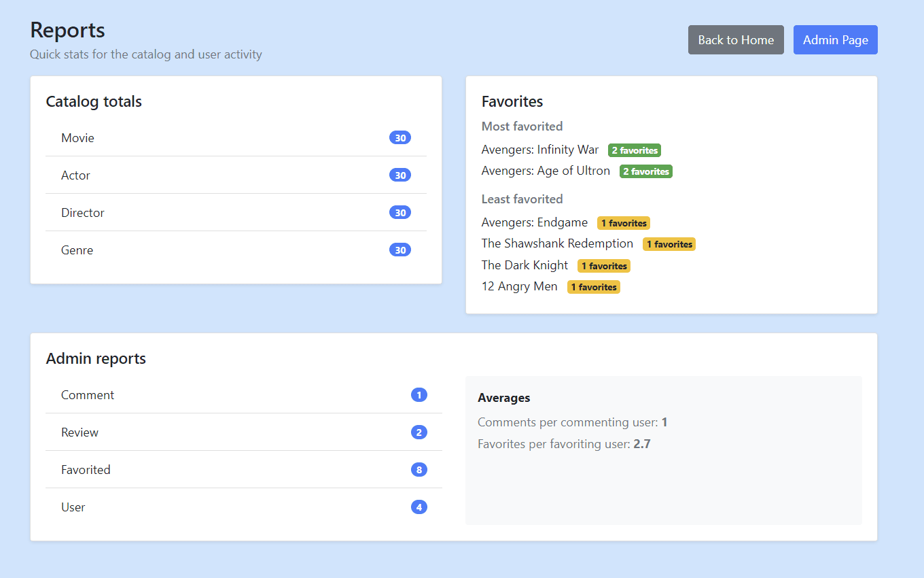Click the Movie count badge showing 30
Viewport: 924px width, 578px height.
(x=400, y=137)
